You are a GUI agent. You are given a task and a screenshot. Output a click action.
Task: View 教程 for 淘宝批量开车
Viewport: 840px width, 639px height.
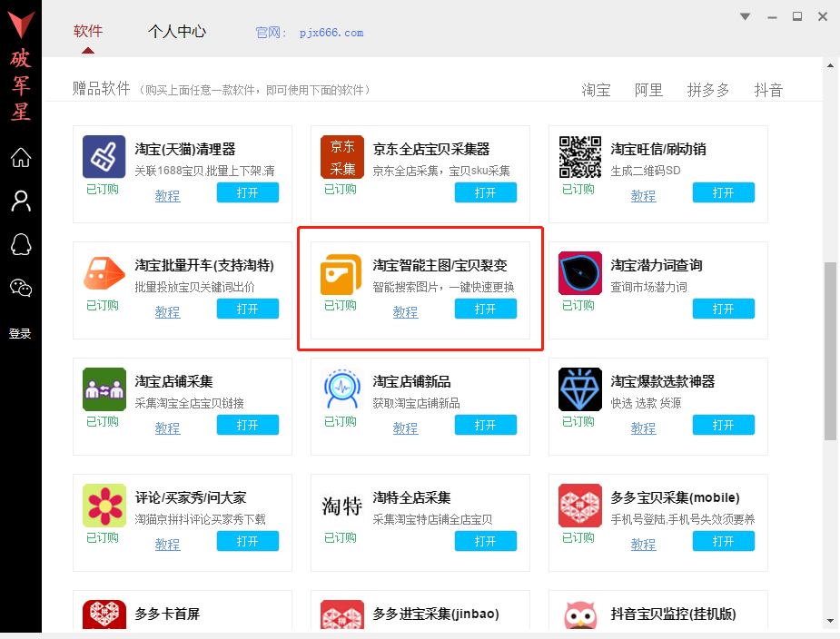coord(168,312)
